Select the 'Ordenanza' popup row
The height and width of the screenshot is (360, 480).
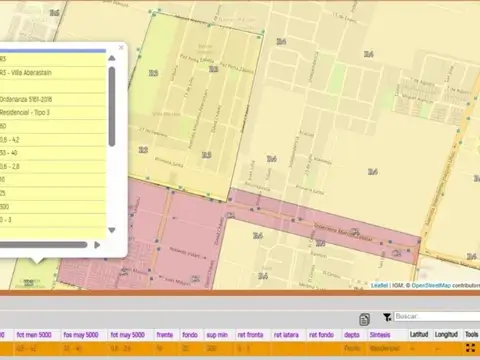tap(53, 99)
